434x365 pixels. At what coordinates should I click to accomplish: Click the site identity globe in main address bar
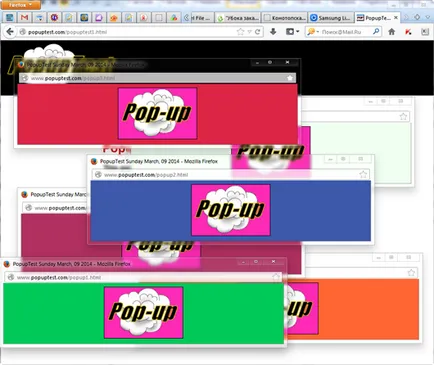(23, 32)
